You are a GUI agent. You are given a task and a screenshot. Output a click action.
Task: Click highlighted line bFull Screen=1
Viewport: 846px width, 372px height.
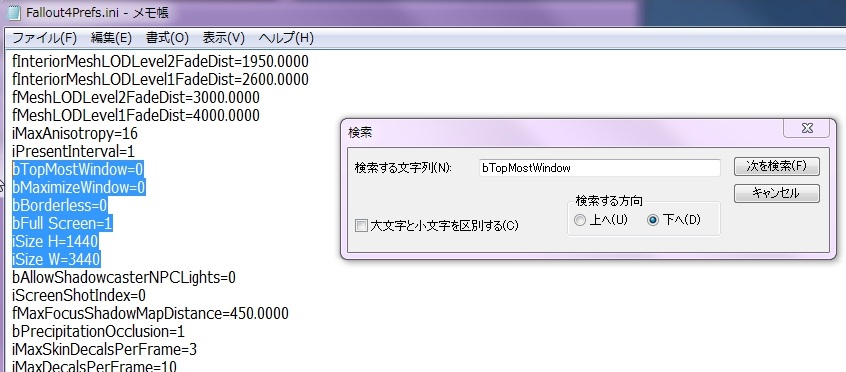(x=62, y=223)
